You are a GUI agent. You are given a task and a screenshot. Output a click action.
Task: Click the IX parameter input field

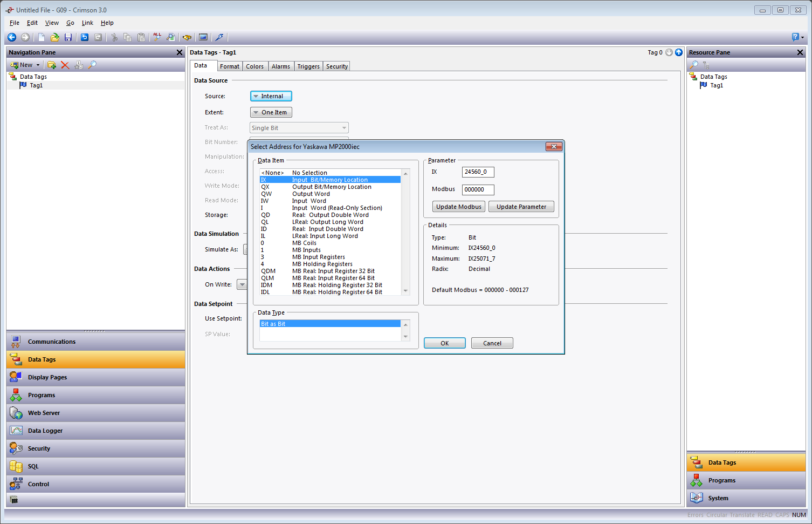[x=478, y=172]
